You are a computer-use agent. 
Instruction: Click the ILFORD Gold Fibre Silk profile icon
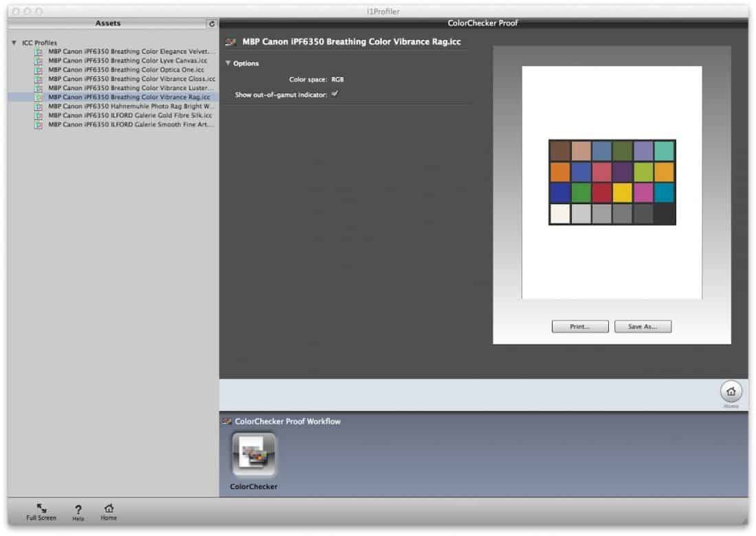[39, 116]
